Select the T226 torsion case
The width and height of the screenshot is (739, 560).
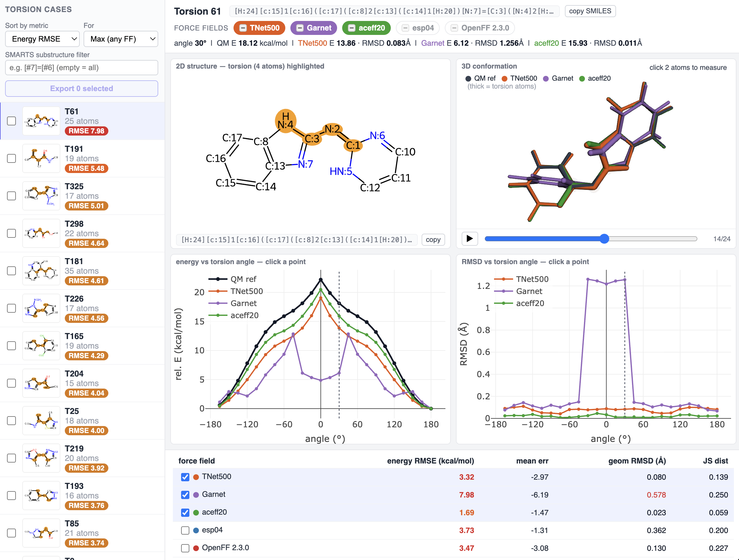point(82,308)
